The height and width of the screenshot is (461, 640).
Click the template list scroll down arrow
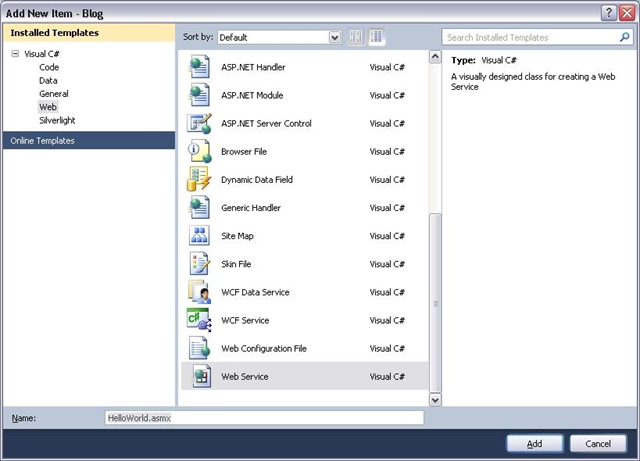(x=435, y=400)
